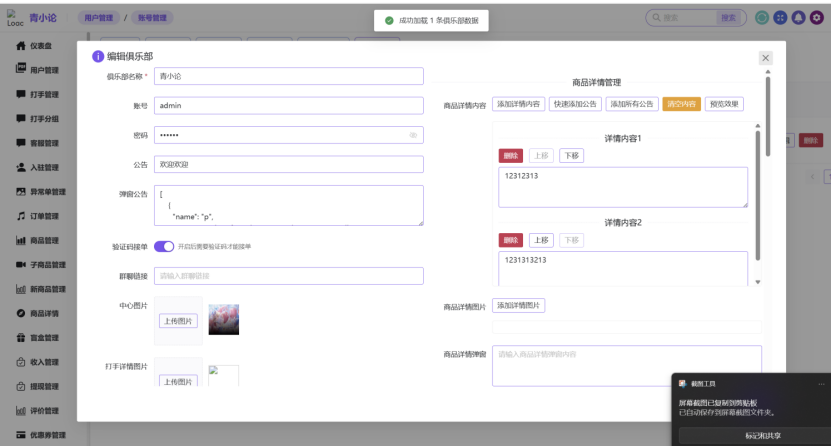Viewport: 831px width, 446px height.
Task: Show password using the eye icon
Action: pyautogui.click(x=413, y=135)
